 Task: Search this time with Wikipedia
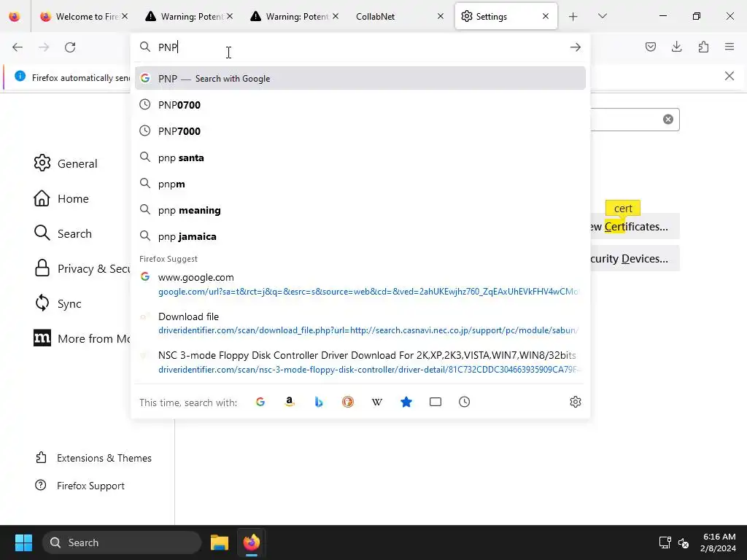point(377,402)
